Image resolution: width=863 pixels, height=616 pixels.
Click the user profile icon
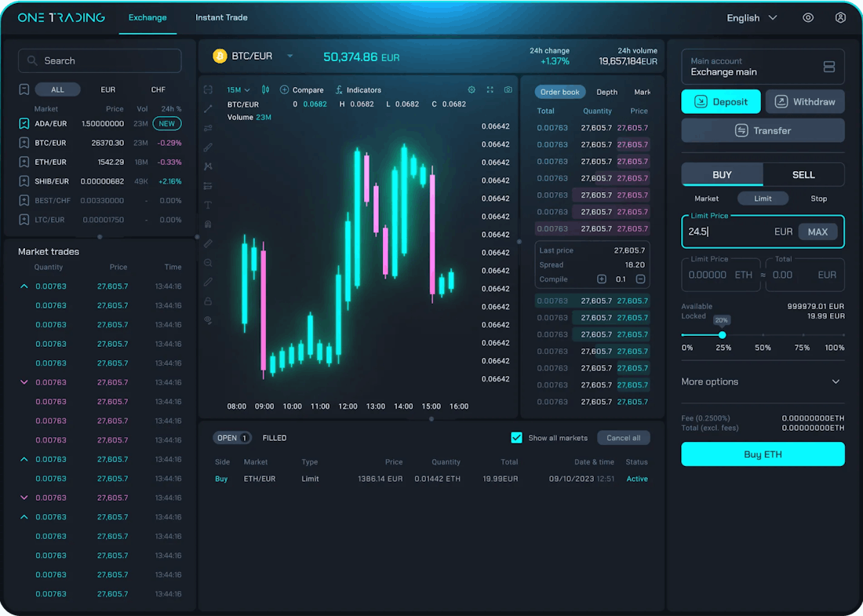(840, 17)
